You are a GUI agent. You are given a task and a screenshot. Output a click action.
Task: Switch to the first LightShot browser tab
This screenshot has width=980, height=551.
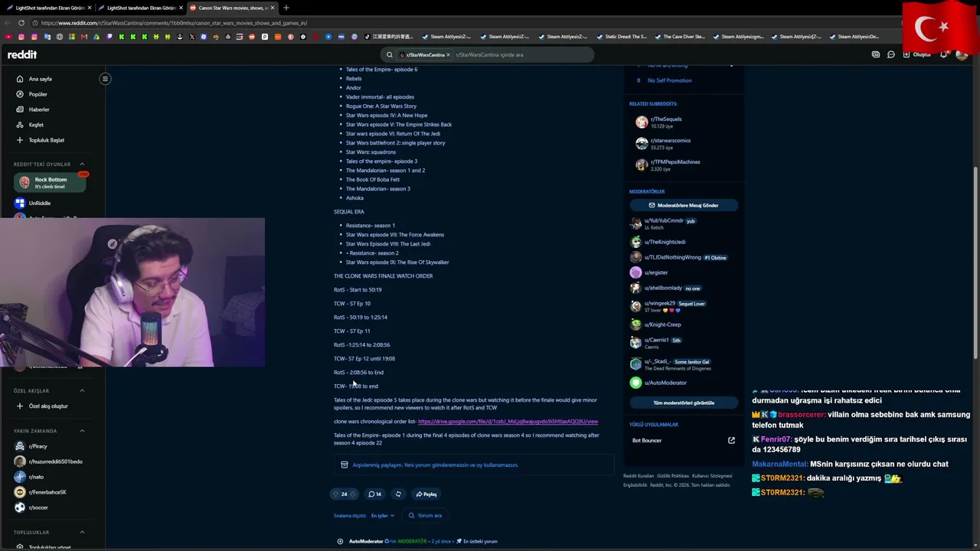(49, 8)
